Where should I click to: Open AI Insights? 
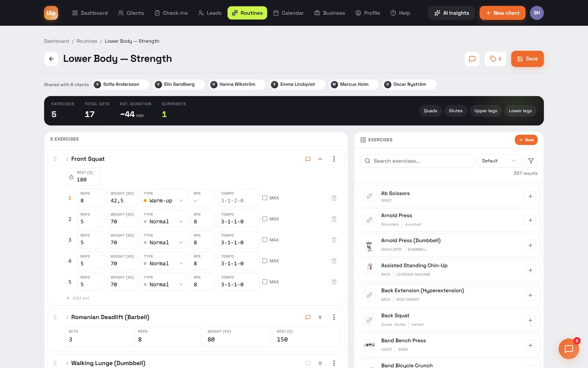click(x=452, y=13)
